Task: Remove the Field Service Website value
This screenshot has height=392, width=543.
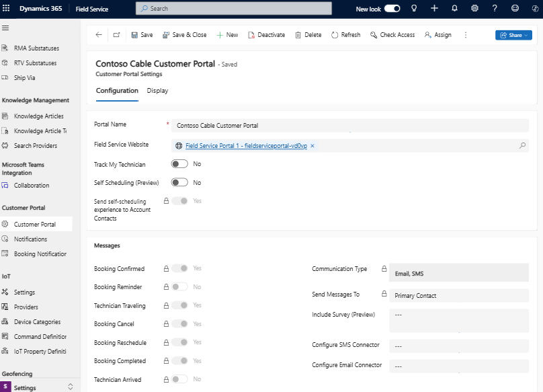Action: point(312,146)
